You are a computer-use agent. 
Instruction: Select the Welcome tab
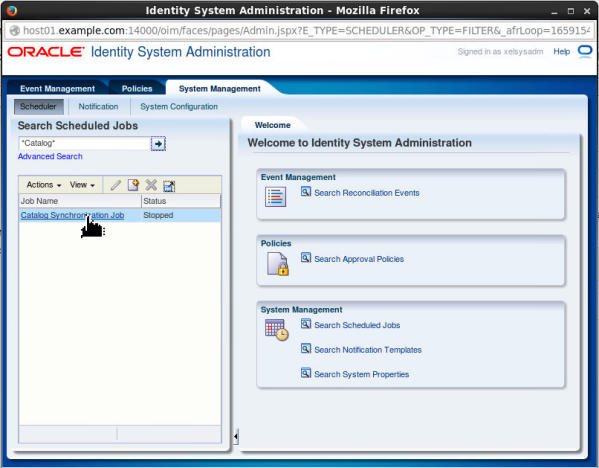pos(272,125)
